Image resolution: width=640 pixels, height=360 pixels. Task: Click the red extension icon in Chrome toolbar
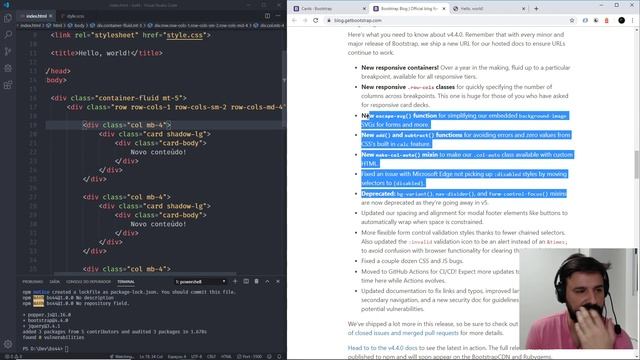(x=607, y=20)
